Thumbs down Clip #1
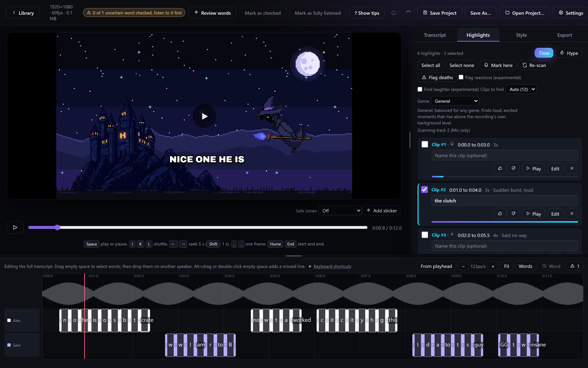Viewport: 588px width, 368px height. [x=513, y=168]
